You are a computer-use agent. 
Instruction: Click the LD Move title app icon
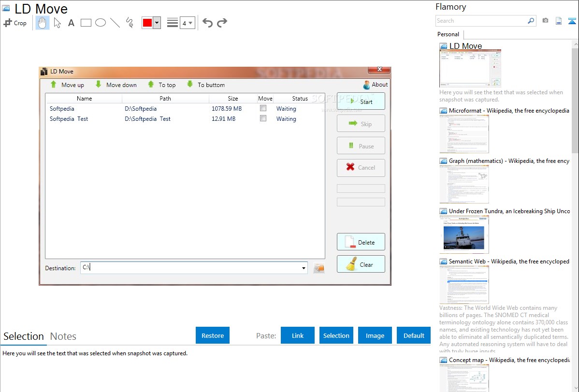pyautogui.click(x=44, y=72)
